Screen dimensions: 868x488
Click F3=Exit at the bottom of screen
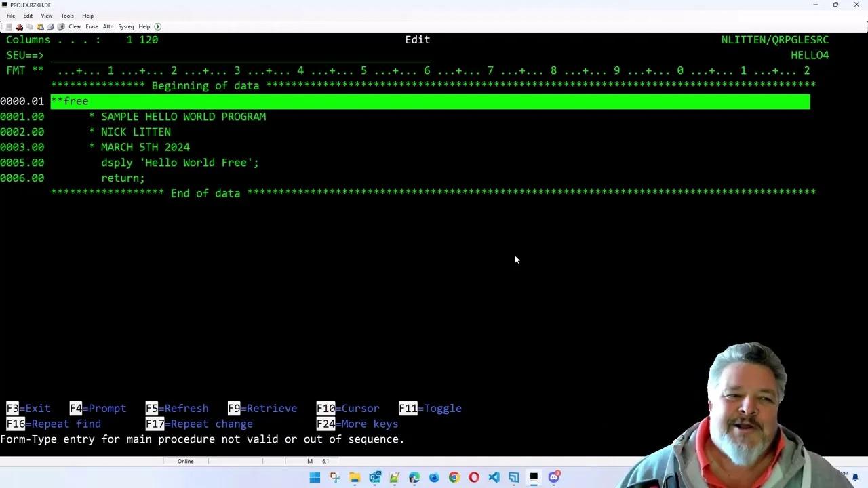point(28,408)
